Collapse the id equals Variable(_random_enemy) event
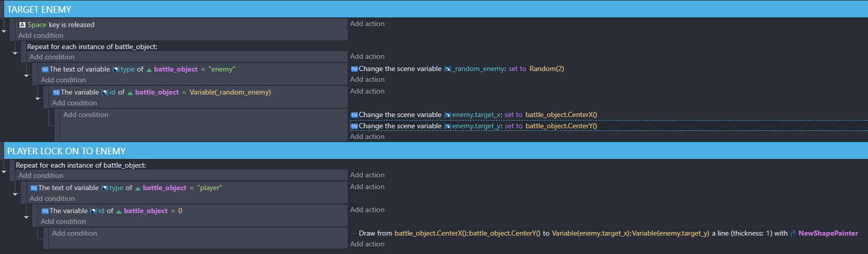The height and width of the screenshot is (254, 868). (38, 99)
